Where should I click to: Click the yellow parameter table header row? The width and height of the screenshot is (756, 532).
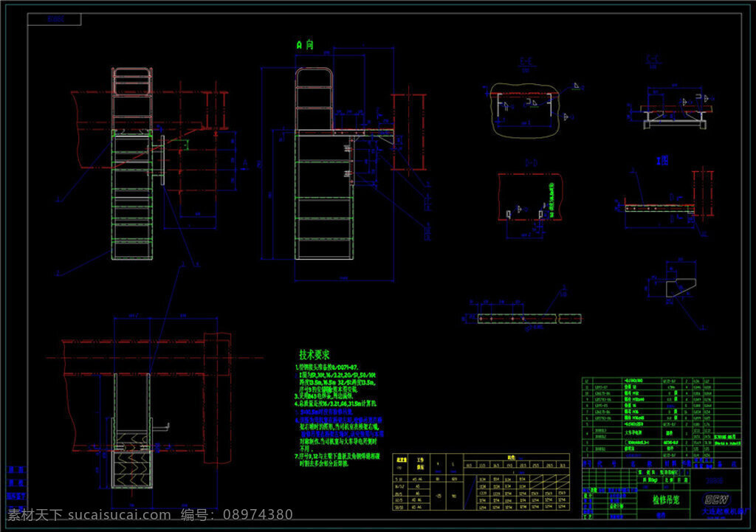[x=481, y=463]
